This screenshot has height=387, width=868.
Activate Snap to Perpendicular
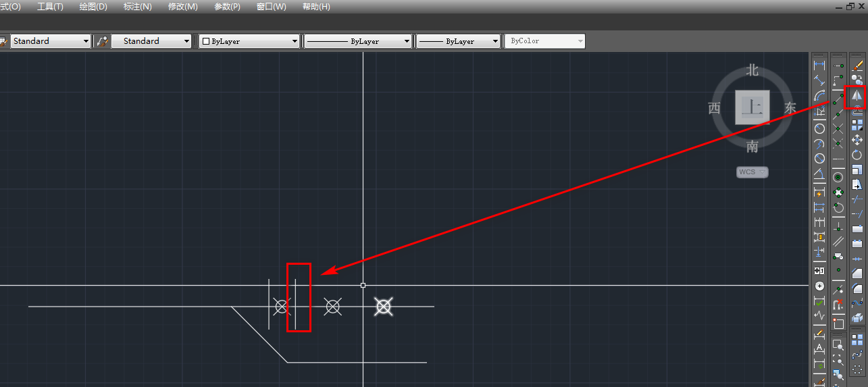(x=838, y=228)
